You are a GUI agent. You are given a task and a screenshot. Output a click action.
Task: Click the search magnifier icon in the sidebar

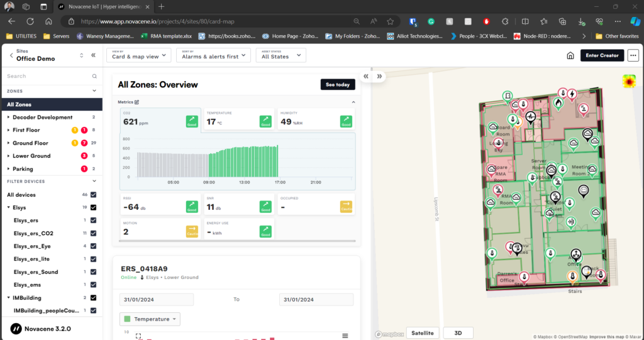click(94, 76)
